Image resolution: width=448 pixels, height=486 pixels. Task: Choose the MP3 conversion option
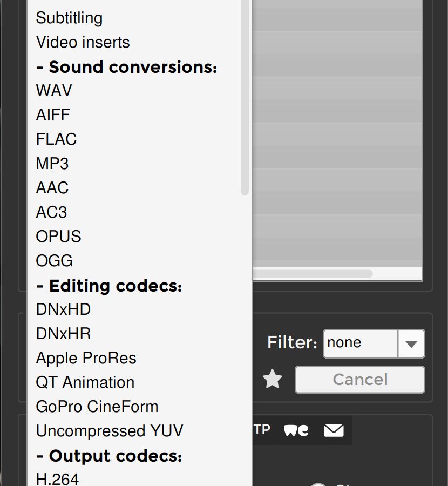[52, 164]
